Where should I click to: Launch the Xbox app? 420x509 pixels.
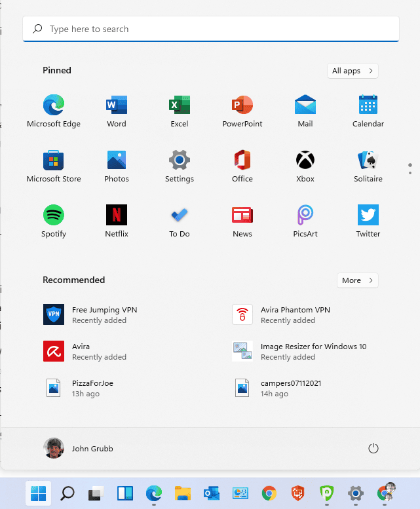coord(305,166)
